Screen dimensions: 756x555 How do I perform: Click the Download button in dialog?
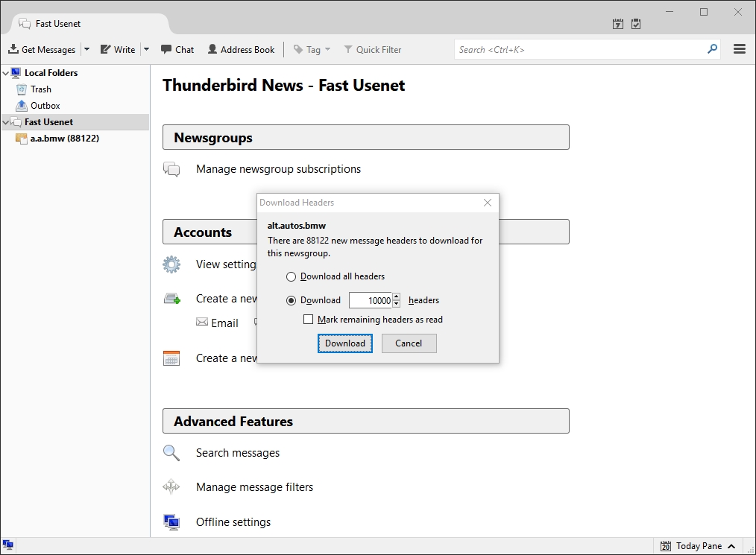(344, 343)
